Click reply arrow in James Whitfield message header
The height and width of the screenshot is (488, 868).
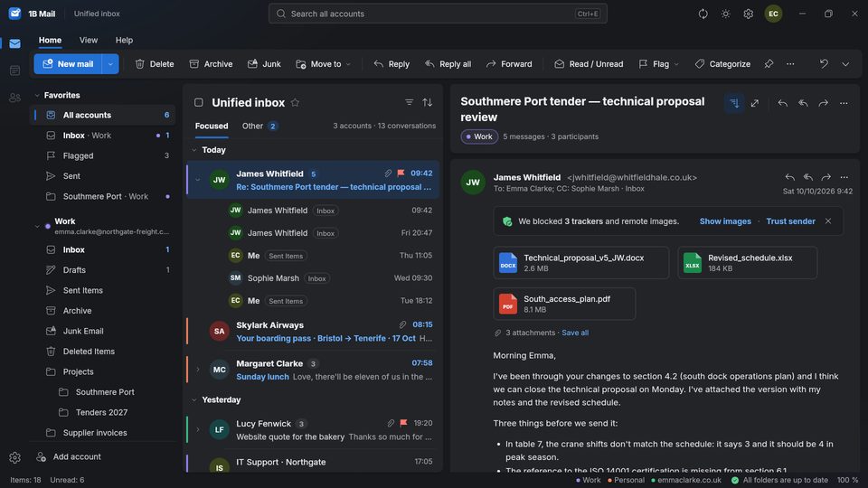(x=790, y=177)
